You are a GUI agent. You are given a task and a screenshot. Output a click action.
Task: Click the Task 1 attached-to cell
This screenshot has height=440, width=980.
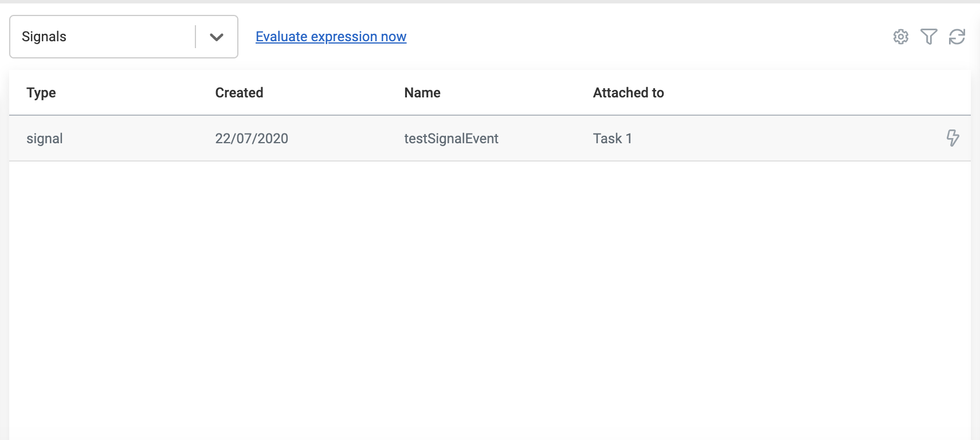pos(612,139)
